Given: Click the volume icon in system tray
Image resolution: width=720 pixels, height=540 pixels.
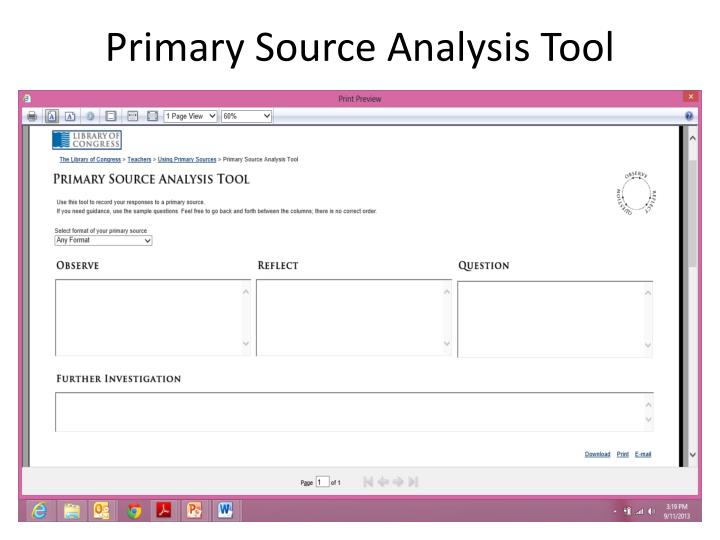Looking at the screenshot, I should pyautogui.click(x=651, y=511).
